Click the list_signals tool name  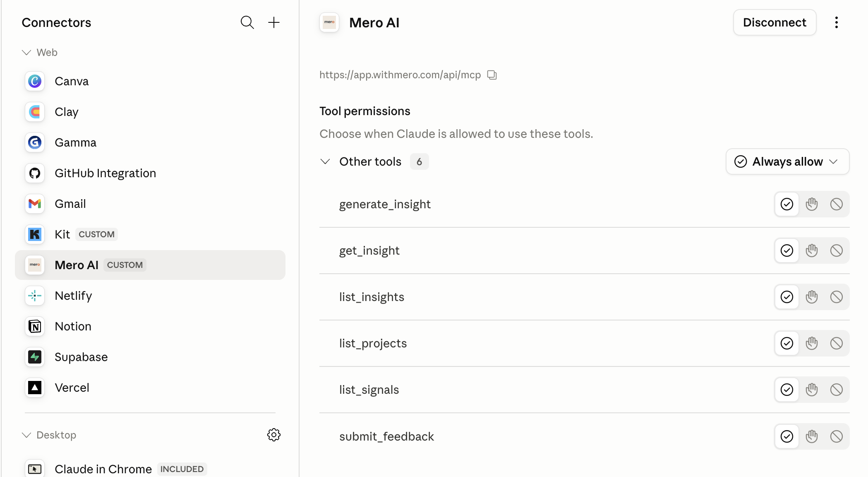coord(369,390)
